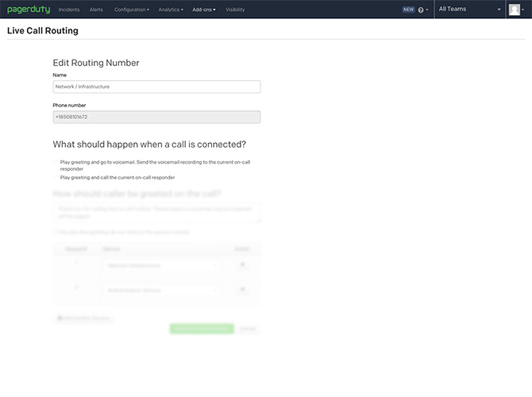The height and width of the screenshot is (397, 532).
Task: Go to the Alerts page
Action: (96, 10)
